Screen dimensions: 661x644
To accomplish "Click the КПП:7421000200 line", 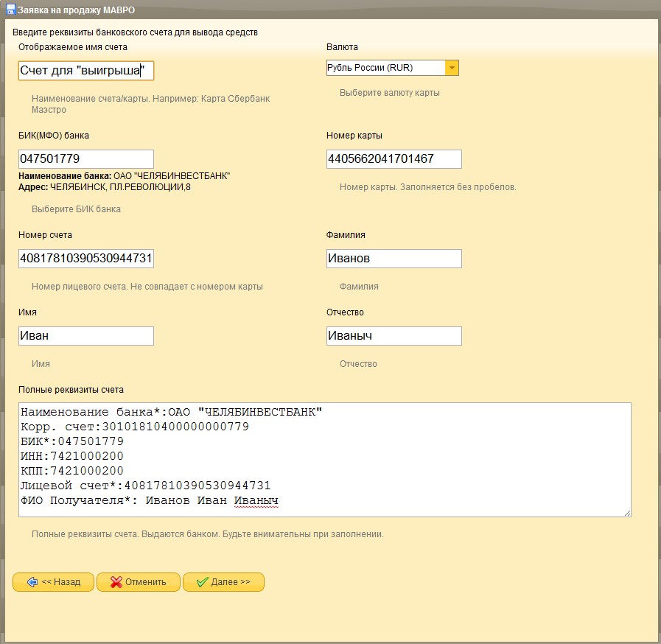I will (x=72, y=471).
